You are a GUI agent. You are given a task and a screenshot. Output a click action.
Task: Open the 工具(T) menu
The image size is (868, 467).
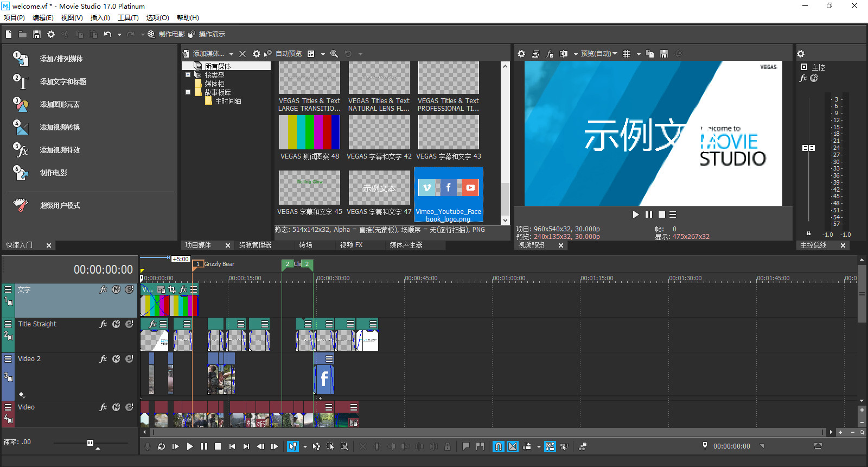pyautogui.click(x=128, y=18)
